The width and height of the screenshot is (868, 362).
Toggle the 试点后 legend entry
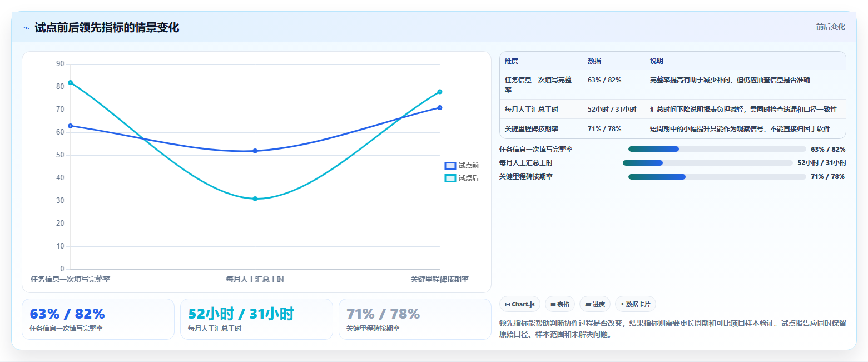462,178
